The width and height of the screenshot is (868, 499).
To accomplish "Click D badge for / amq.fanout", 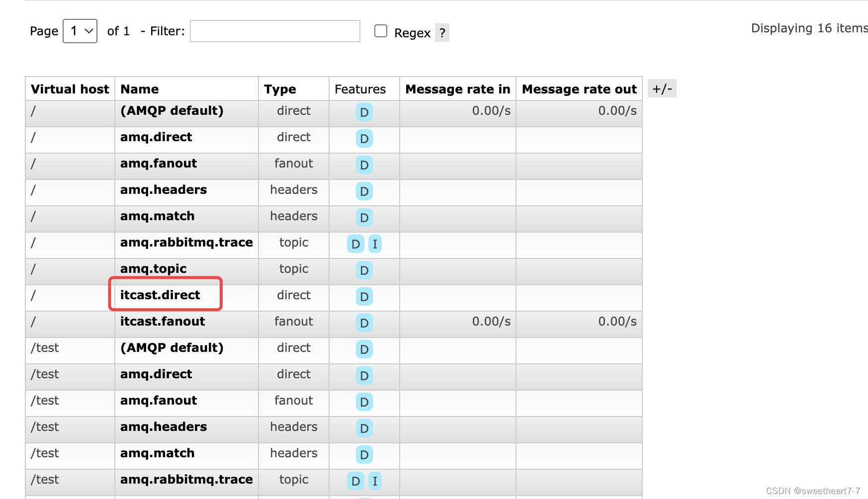I will click(364, 165).
